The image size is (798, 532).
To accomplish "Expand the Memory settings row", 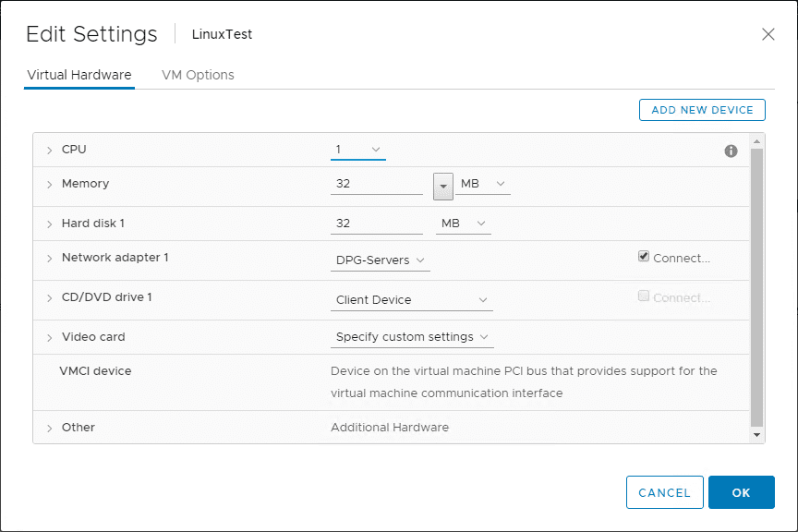I will click(x=49, y=185).
